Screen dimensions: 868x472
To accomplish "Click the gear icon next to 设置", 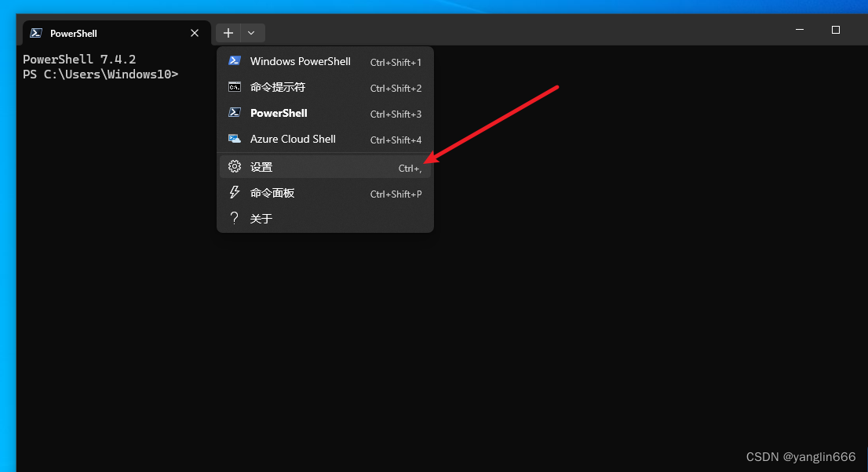I will click(x=235, y=166).
